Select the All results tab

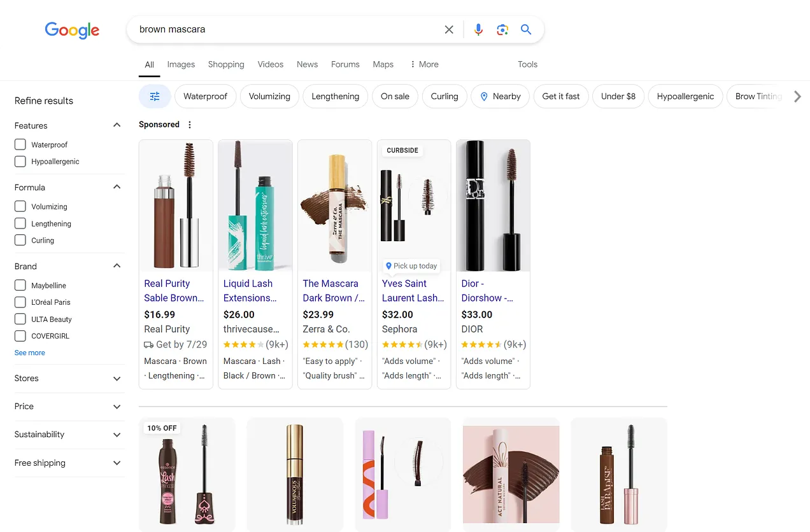point(150,65)
